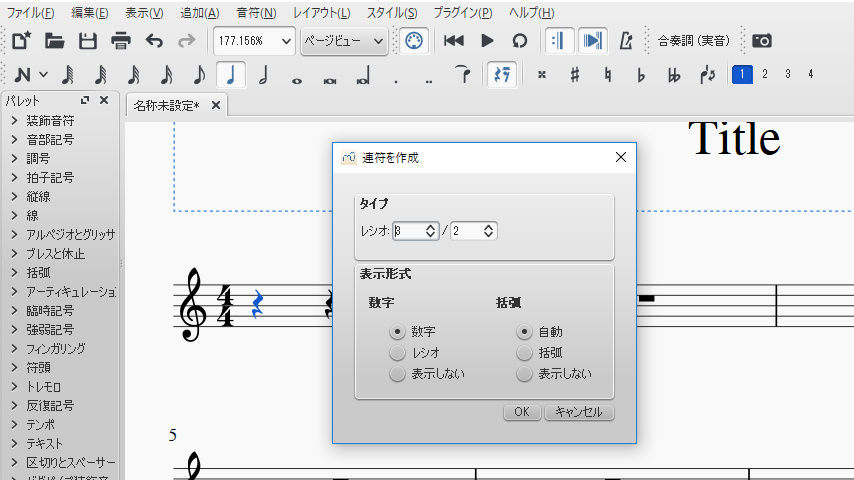Select voice 1 button

point(742,74)
